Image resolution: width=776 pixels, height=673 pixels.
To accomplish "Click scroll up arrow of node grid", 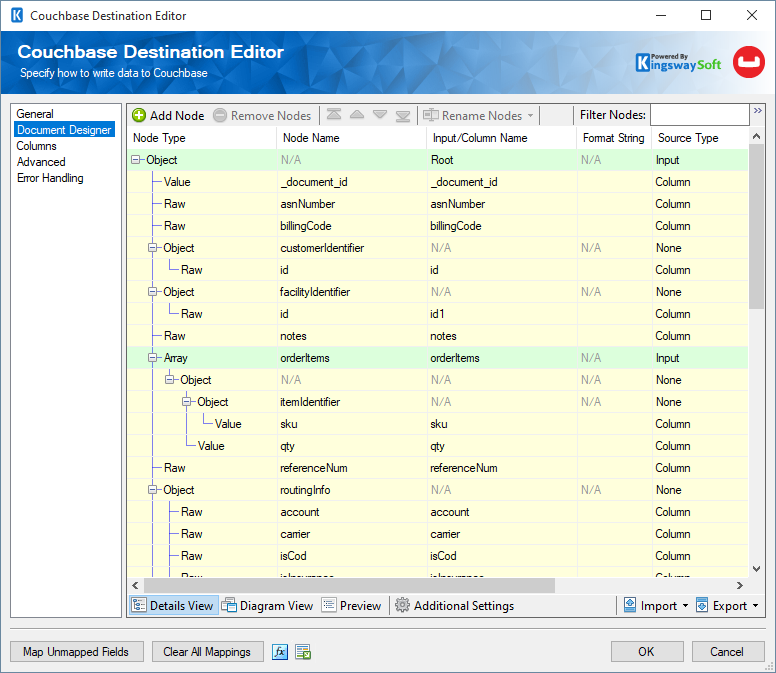I will (x=756, y=136).
